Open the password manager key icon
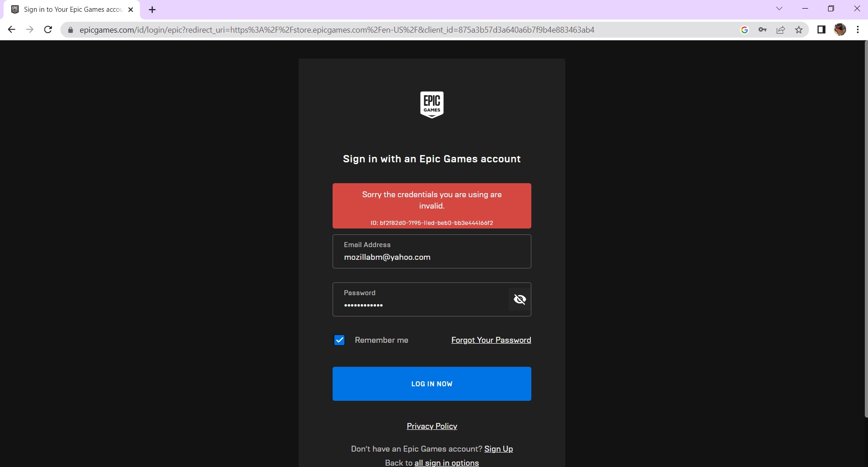The image size is (868, 467). 763,29
